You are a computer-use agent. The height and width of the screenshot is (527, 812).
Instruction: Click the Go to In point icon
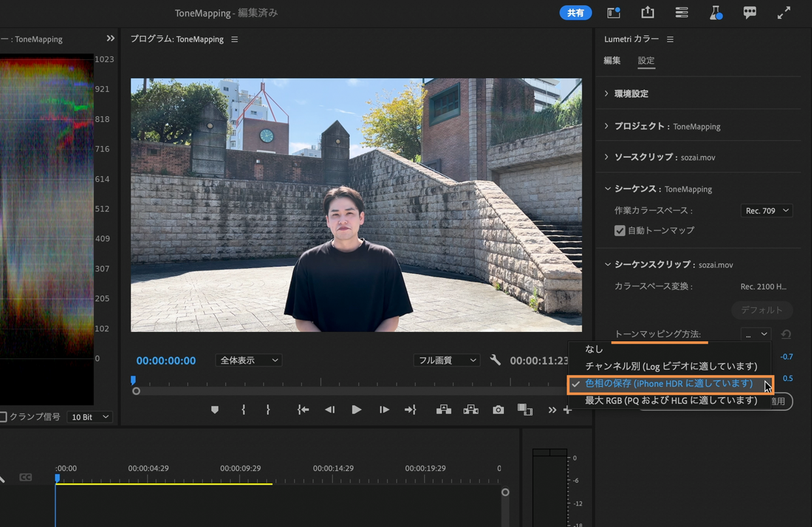click(303, 410)
